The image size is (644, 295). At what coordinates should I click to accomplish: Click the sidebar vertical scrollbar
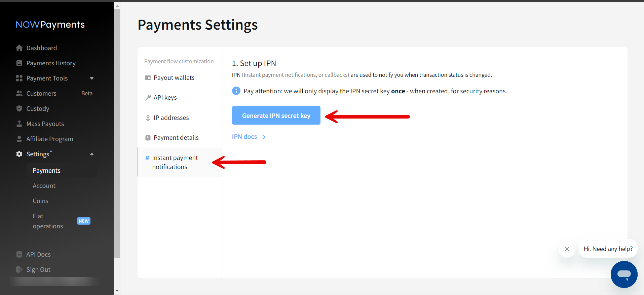[x=117, y=135]
